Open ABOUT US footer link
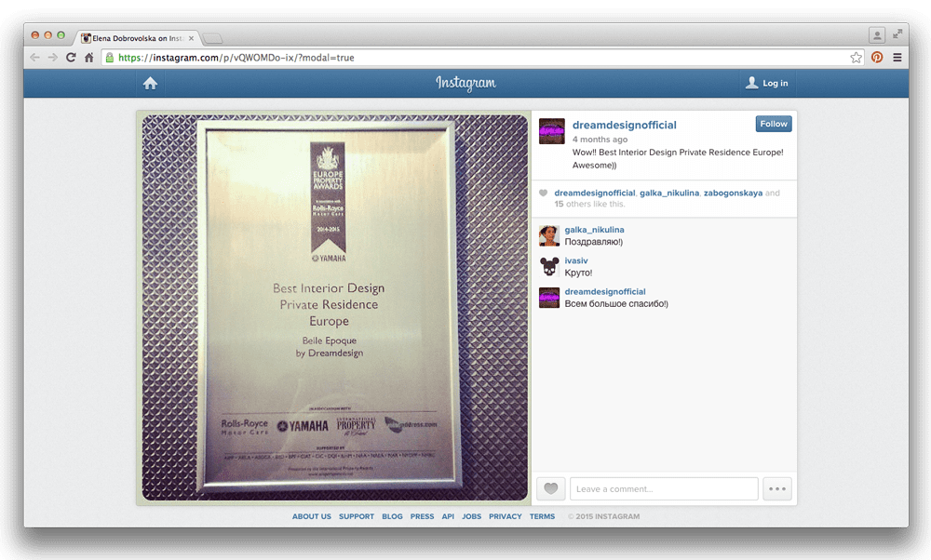 [312, 516]
